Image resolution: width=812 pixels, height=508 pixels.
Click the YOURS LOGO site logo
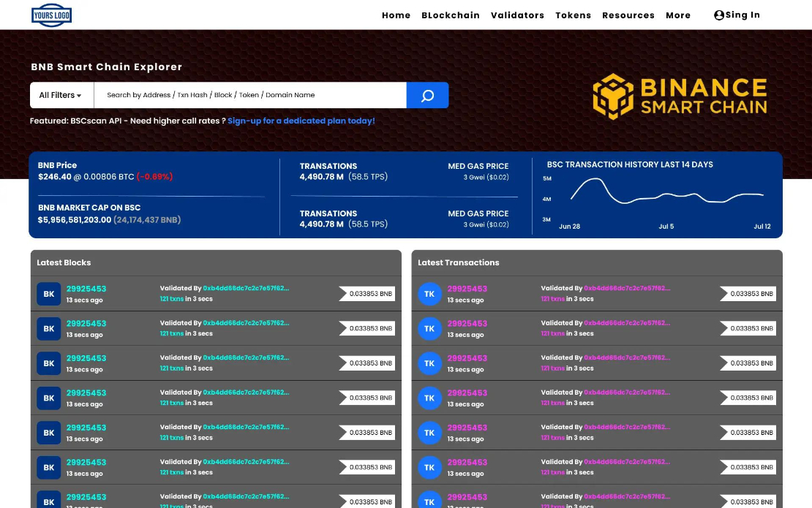coord(51,15)
